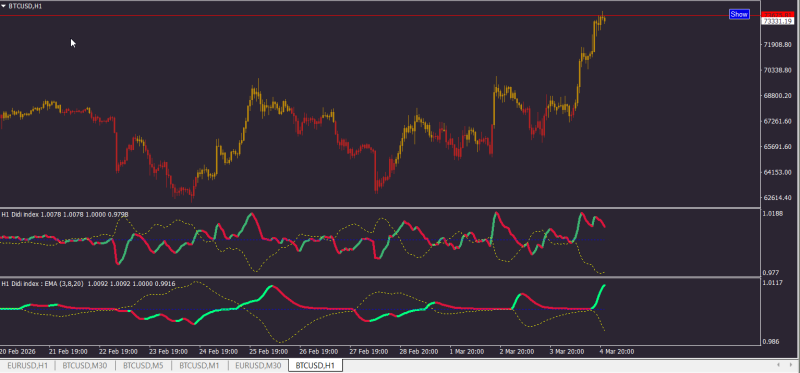Click the 67261.60 price axis value
This screenshot has width=800, height=373.
(x=777, y=121)
